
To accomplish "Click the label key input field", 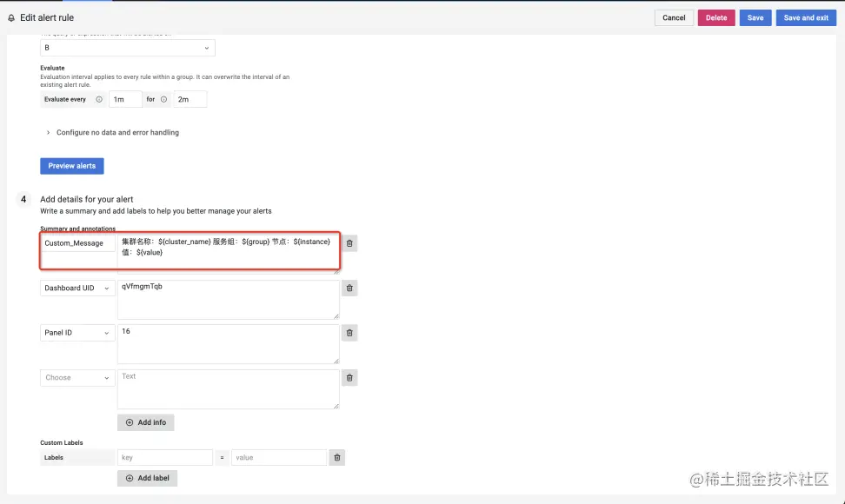I will (x=165, y=458).
